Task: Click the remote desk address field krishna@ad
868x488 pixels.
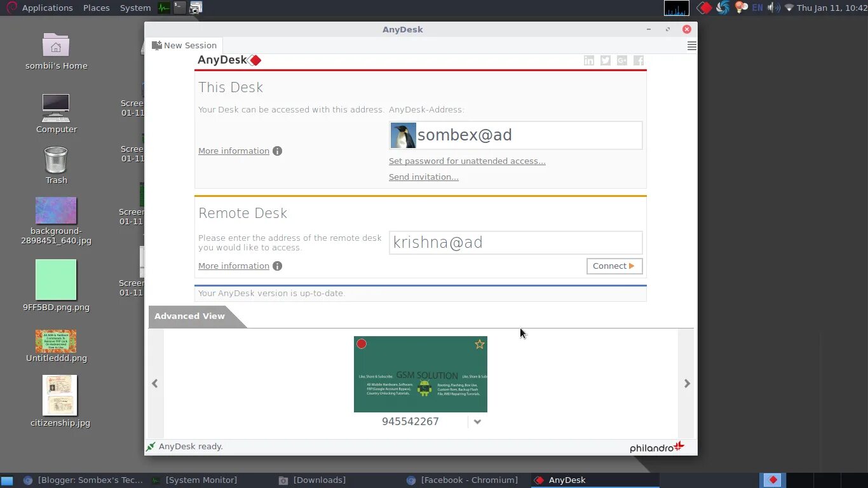Action: tap(516, 243)
